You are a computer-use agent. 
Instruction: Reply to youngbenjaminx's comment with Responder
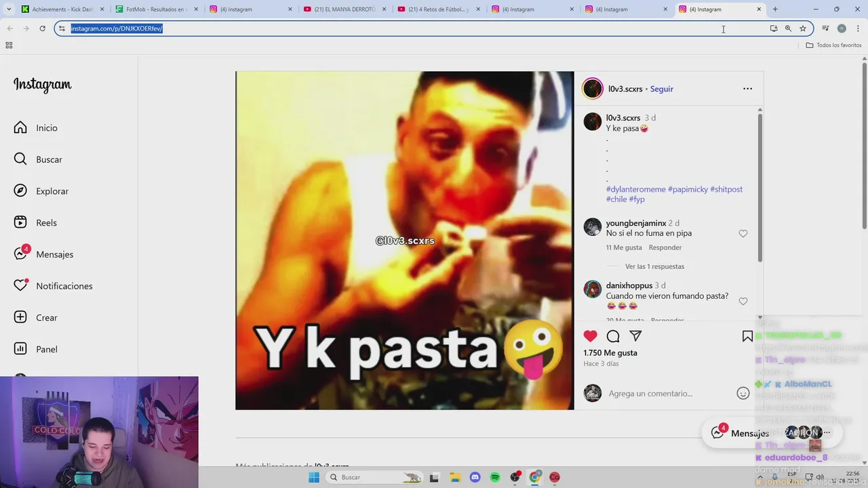pos(665,247)
